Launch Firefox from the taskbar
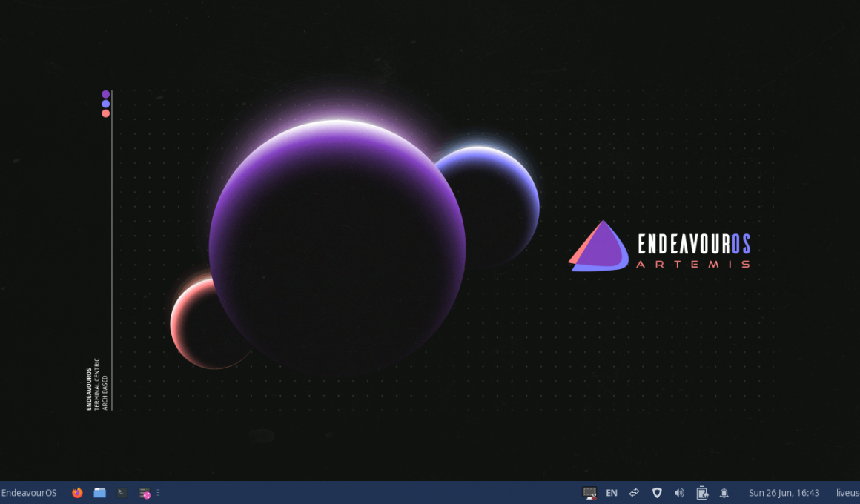This screenshot has width=860, height=504. 76,492
